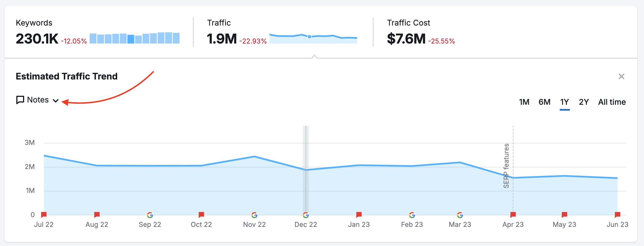Viewport: 644px width, 246px height.
Task: Switch to the 1M time range
Action: 524,102
